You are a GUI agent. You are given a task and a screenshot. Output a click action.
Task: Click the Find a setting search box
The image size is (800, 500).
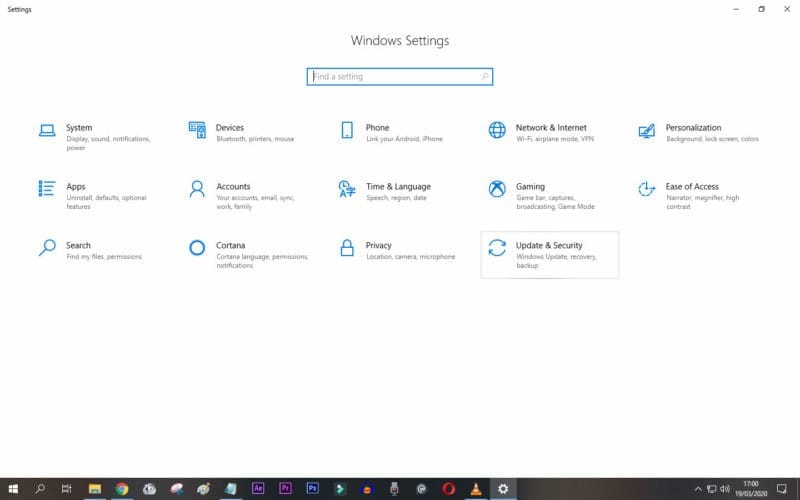coord(399,77)
